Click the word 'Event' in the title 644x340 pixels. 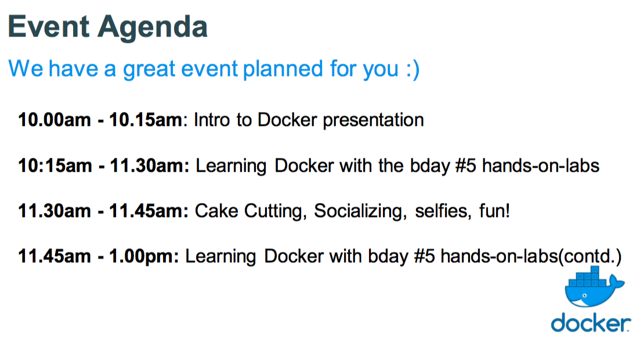pos(49,27)
